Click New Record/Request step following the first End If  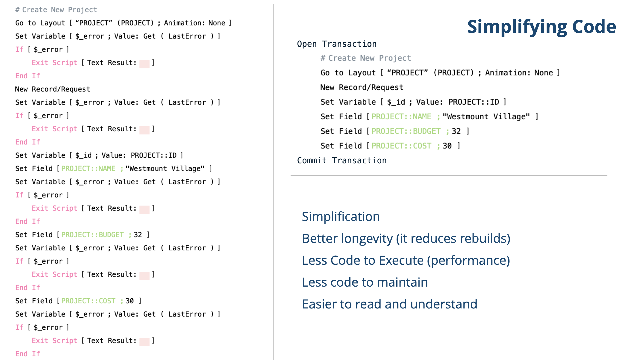tap(53, 89)
